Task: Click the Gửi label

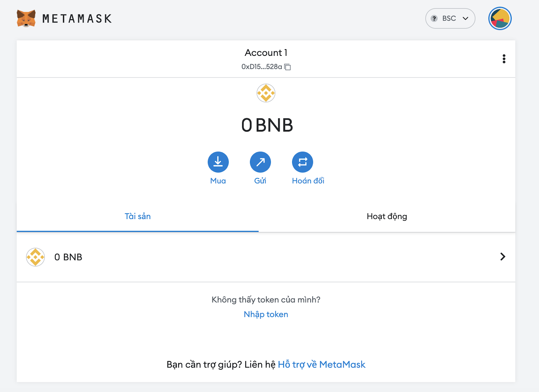Action: 260,181
